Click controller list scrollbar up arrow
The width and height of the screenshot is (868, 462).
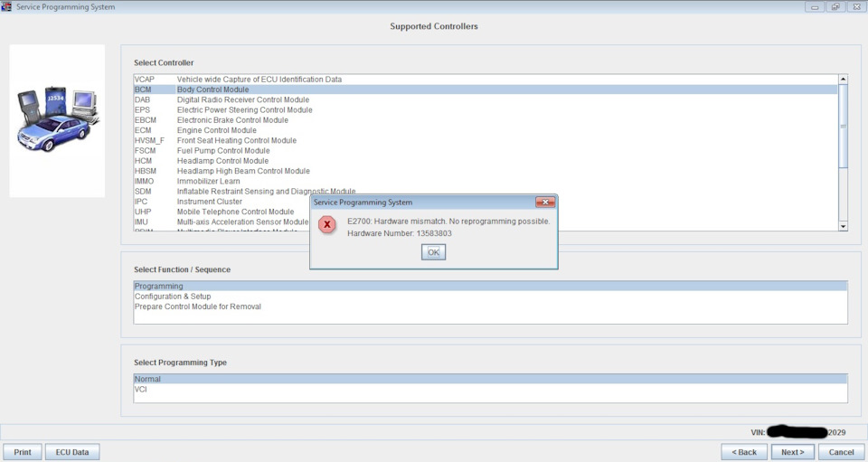click(x=843, y=80)
